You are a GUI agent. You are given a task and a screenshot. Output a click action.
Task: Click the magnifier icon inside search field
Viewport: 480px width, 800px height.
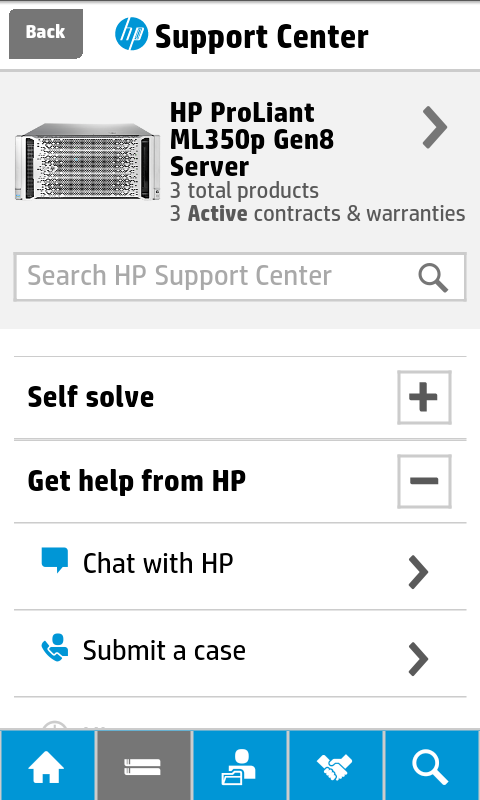433,278
